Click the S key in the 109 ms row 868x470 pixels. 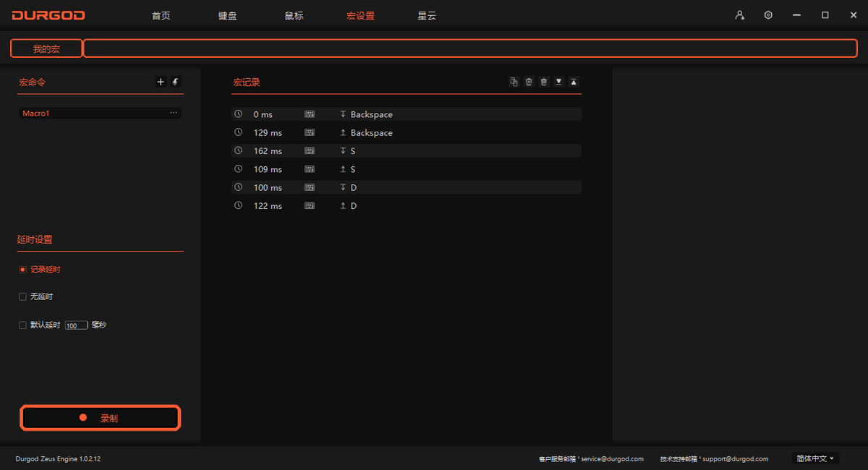point(353,168)
